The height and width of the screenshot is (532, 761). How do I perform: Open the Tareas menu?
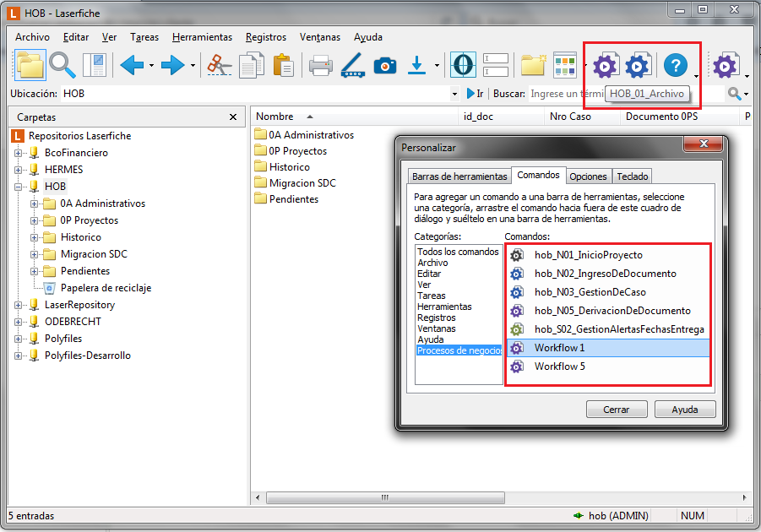(x=144, y=37)
